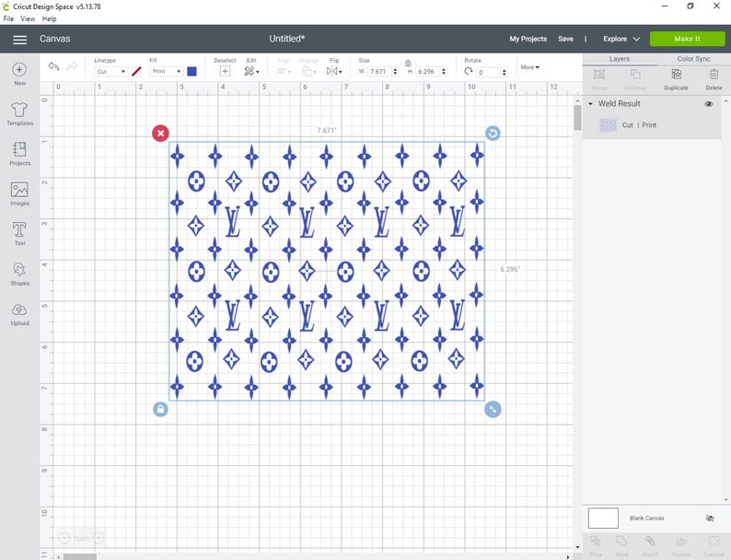Open the blue fill color swatch
Image resolution: width=731 pixels, height=560 pixels.
click(191, 71)
